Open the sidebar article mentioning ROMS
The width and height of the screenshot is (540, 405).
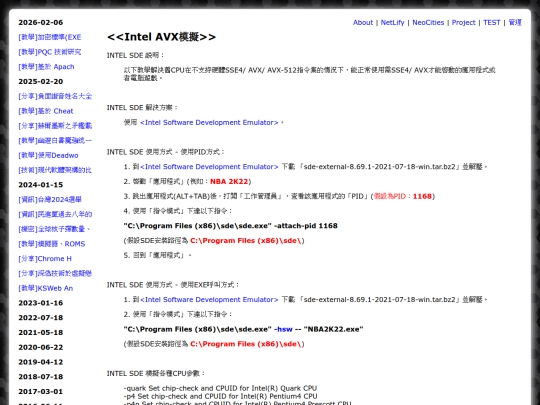point(52,244)
